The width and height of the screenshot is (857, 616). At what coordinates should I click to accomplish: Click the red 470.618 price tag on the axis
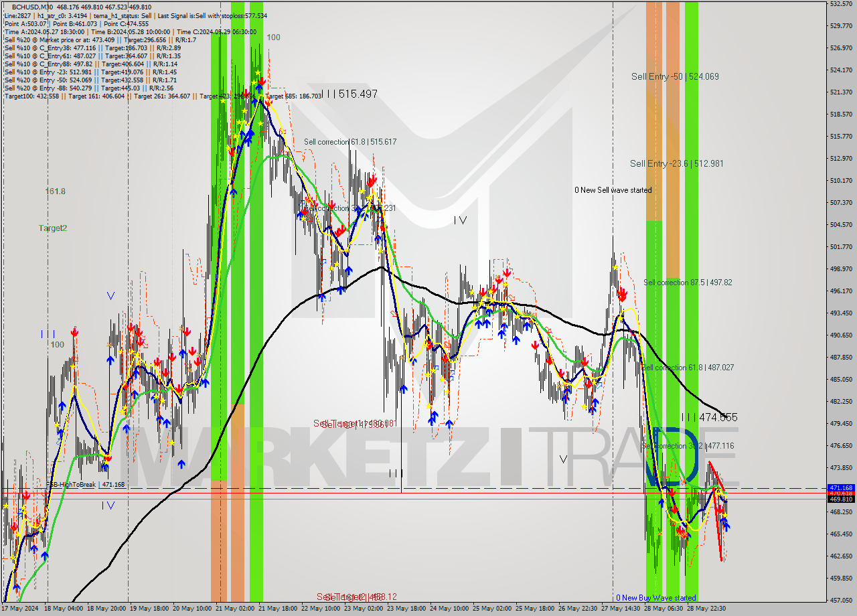842,493
